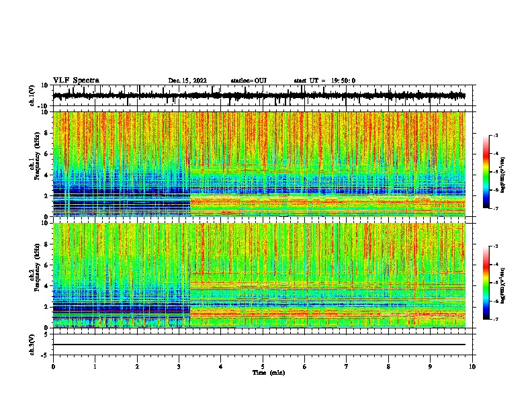Click the "VLF Spectra" plot title
532x411 pixels.
pos(76,81)
